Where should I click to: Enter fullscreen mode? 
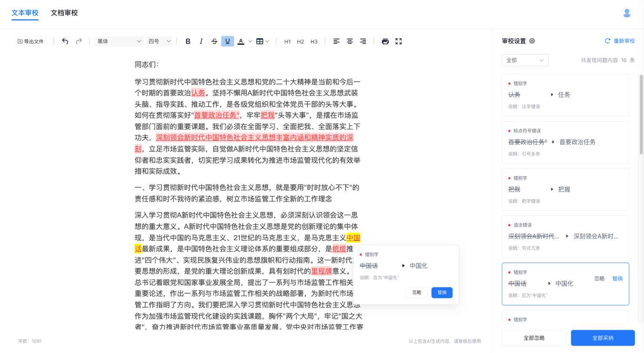(399, 41)
